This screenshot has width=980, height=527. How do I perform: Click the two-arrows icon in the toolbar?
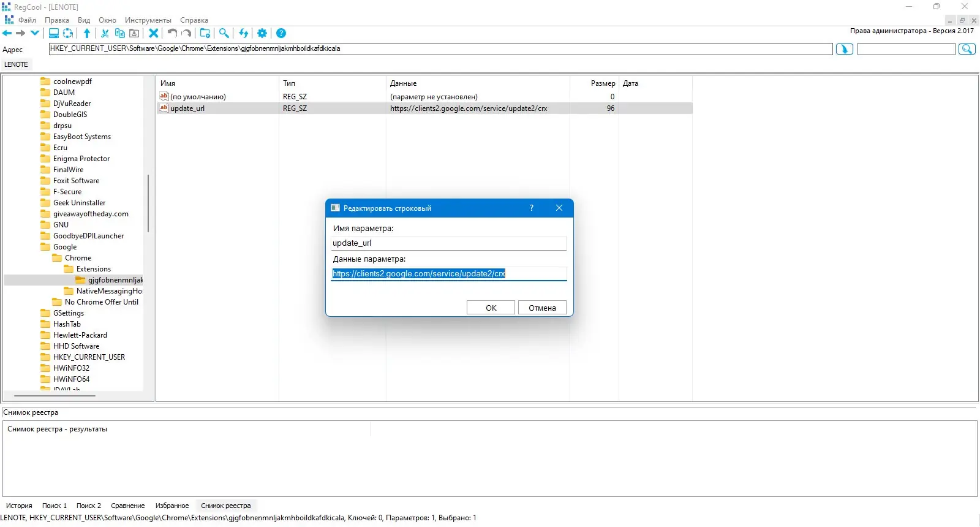point(244,33)
